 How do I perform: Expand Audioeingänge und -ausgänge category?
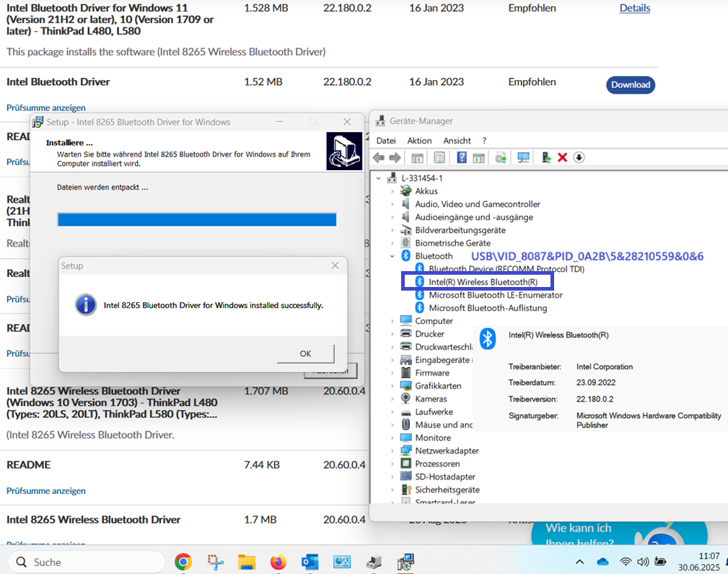tap(392, 217)
